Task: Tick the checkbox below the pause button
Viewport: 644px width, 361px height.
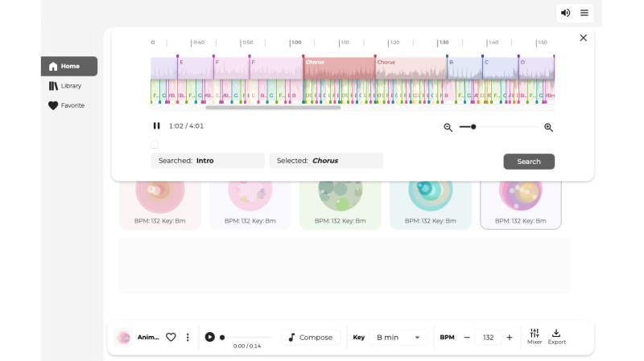Action: coord(155,145)
